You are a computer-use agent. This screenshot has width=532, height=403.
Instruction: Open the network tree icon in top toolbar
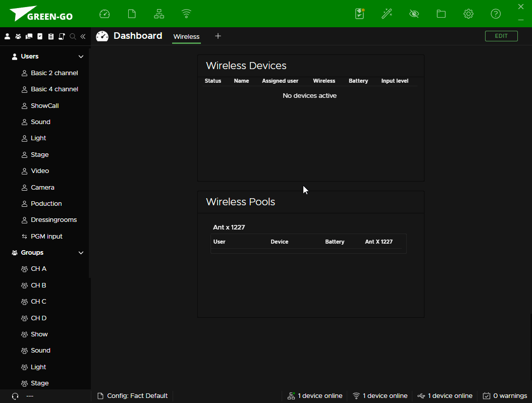pyautogui.click(x=159, y=14)
